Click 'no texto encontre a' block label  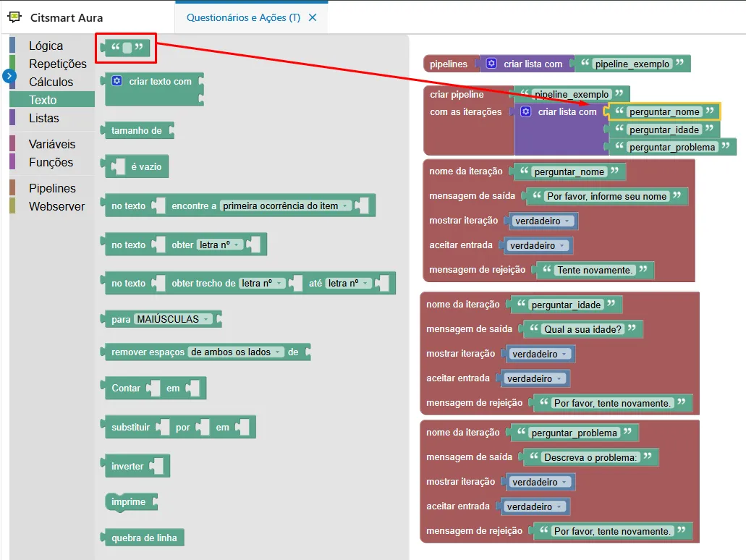tap(129, 205)
